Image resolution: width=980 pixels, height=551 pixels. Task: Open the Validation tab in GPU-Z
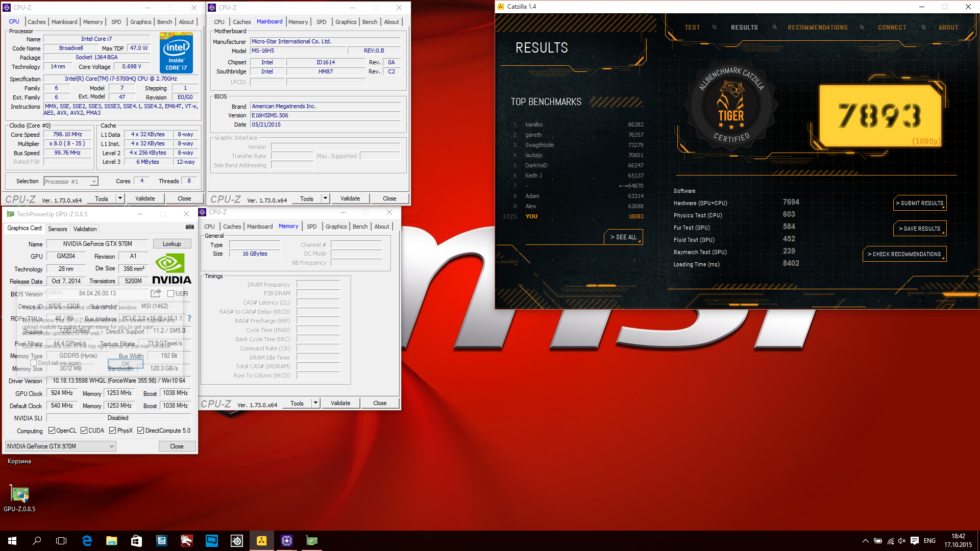pos(85,229)
